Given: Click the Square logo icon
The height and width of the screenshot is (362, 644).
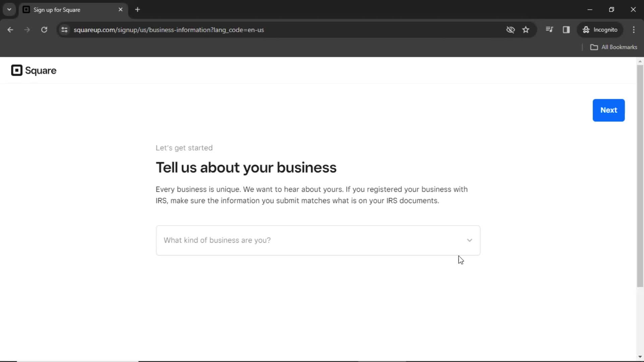Looking at the screenshot, I should point(17,70).
